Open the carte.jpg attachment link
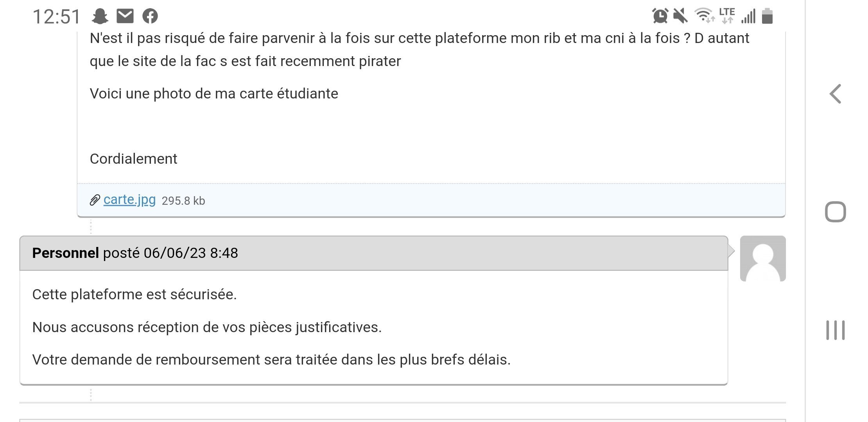Image resolution: width=868 pixels, height=422 pixels. 129,199
